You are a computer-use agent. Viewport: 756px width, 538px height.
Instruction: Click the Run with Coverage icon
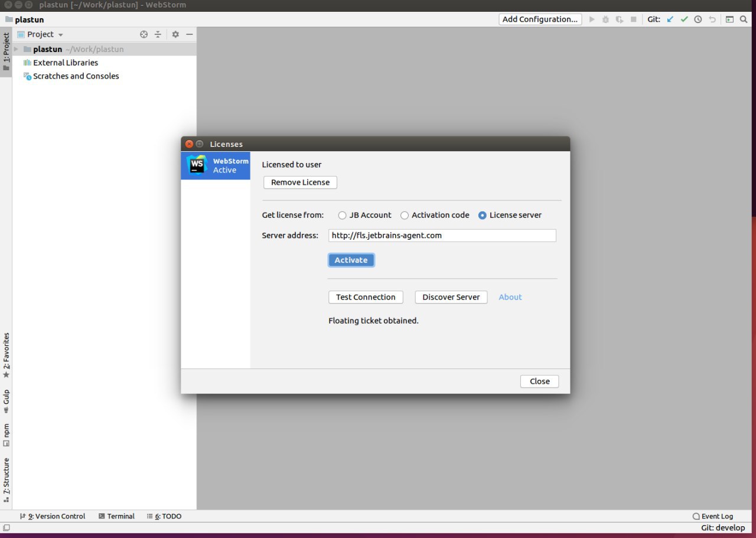(619, 19)
